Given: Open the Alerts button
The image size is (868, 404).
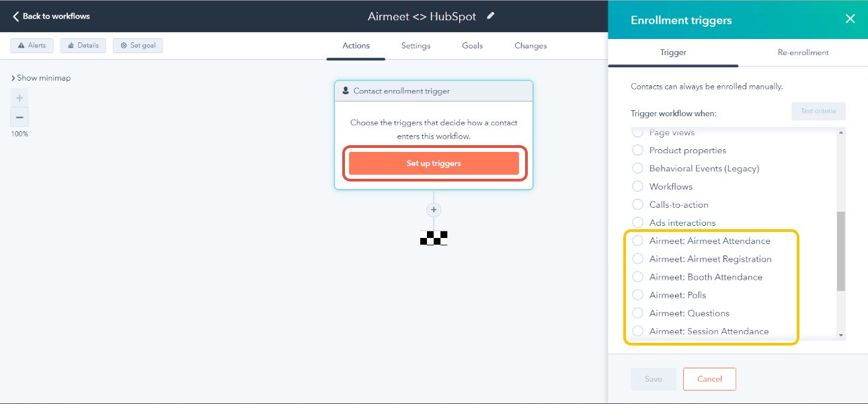Looking at the screenshot, I should tap(32, 45).
